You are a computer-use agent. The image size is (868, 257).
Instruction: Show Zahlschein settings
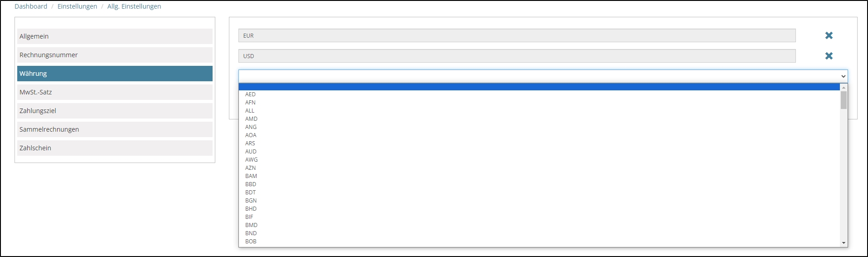pyautogui.click(x=115, y=148)
